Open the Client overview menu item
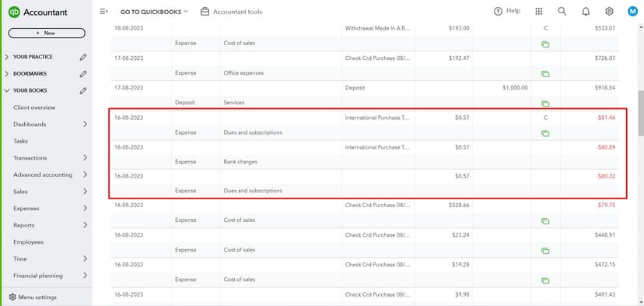The width and height of the screenshot is (644, 306). coord(34,107)
